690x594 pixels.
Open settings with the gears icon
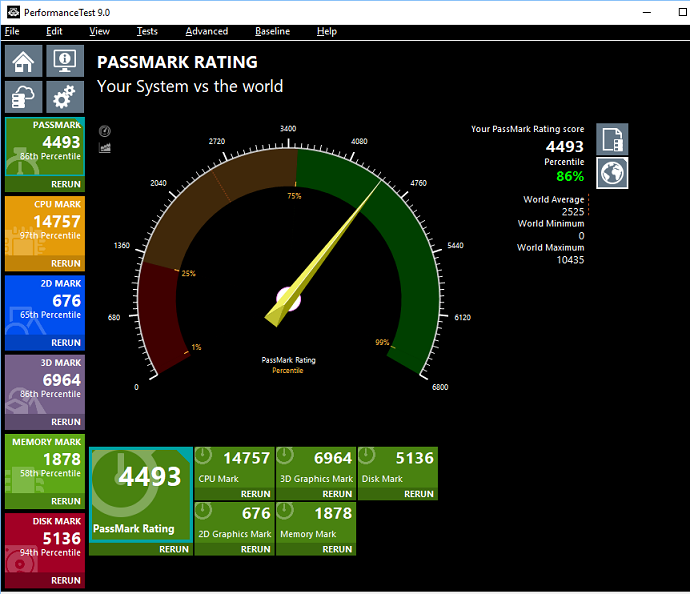[65, 97]
